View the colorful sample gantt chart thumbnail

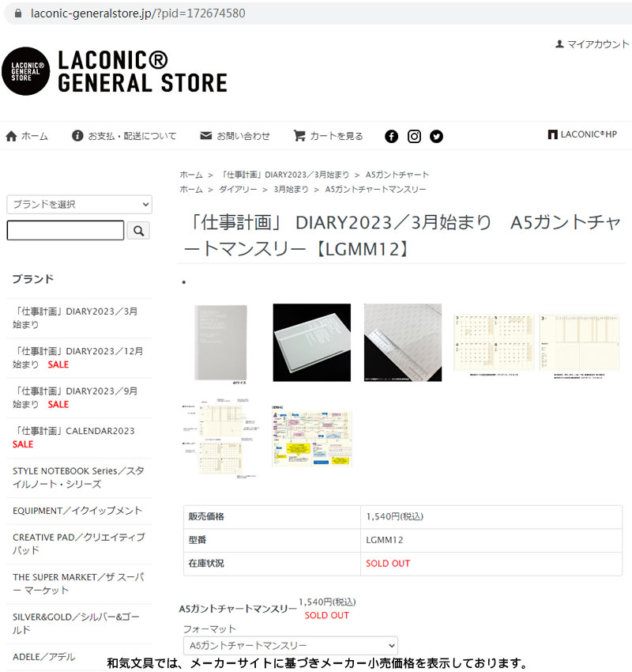(x=312, y=436)
